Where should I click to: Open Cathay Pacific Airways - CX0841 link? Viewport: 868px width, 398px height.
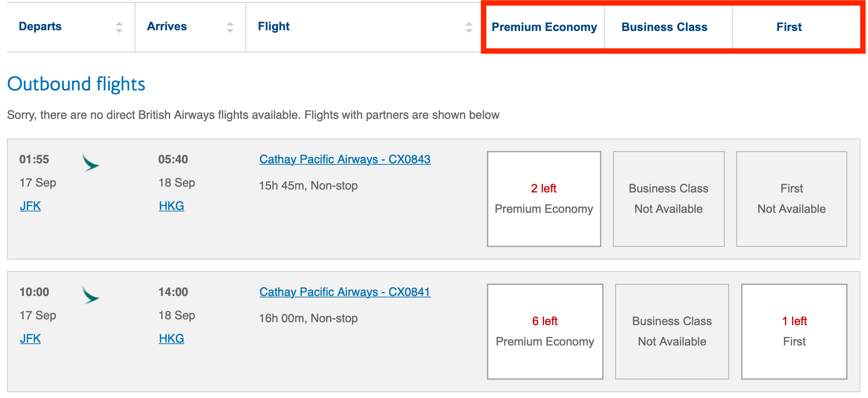[x=345, y=292]
